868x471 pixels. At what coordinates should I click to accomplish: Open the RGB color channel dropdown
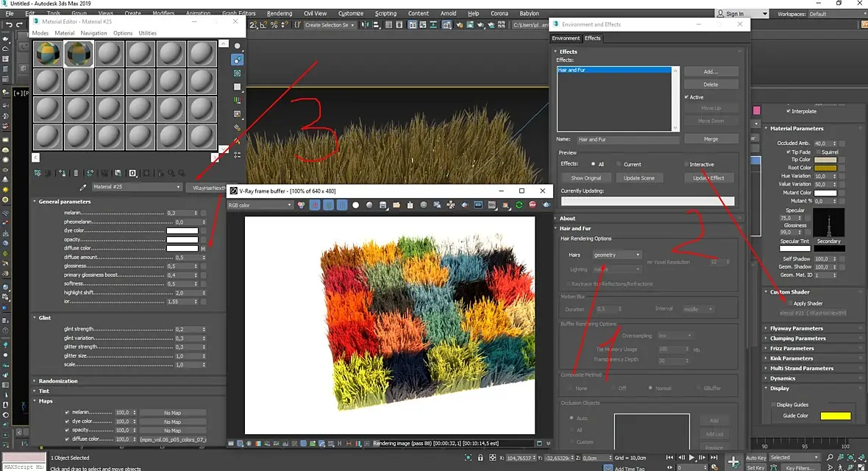click(260, 205)
